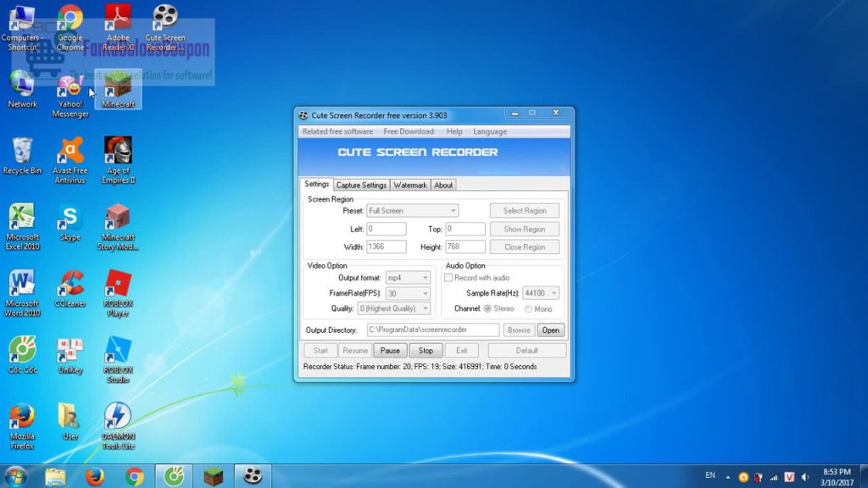Select UniKey desktop icon
The width and height of the screenshot is (868, 488).
(70, 355)
